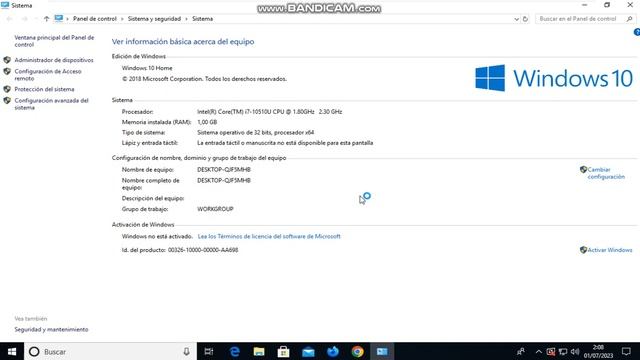
Task: Click the Windows 10 Home edition text
Action: click(147, 68)
